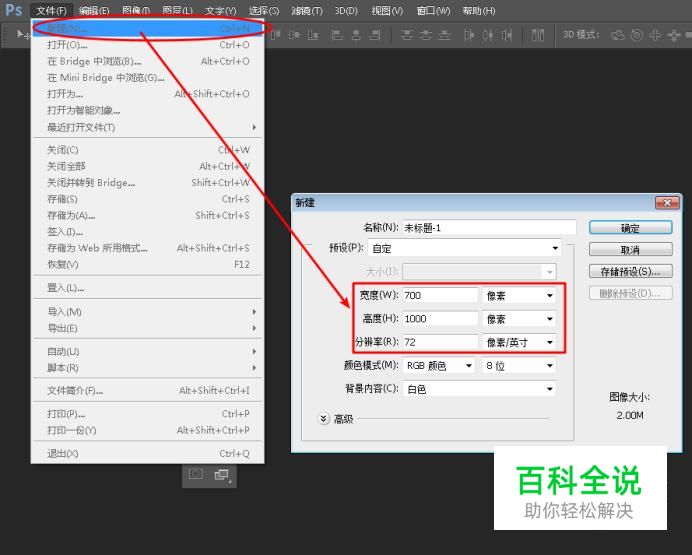Click the 确定 button
Image resolution: width=692 pixels, height=555 pixels.
pyautogui.click(x=630, y=228)
